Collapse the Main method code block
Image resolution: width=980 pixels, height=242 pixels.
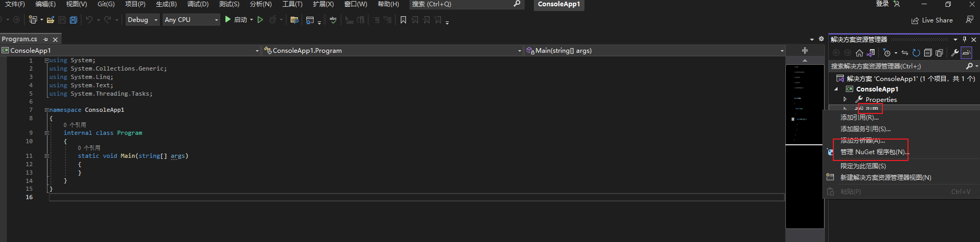[46, 156]
